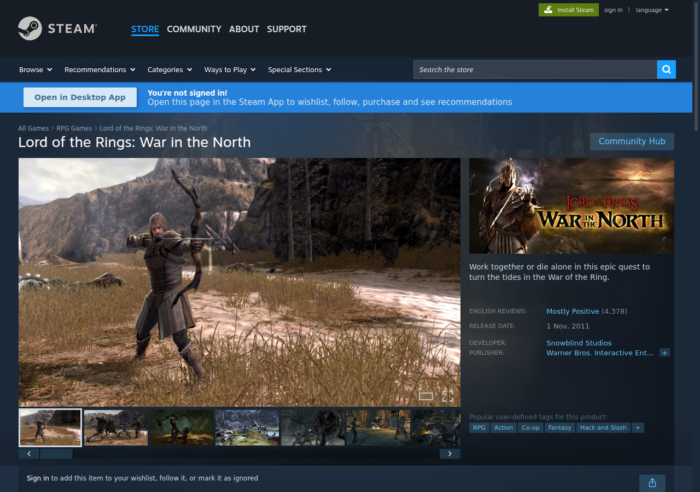Select the first archer thumbnail

tap(50, 428)
